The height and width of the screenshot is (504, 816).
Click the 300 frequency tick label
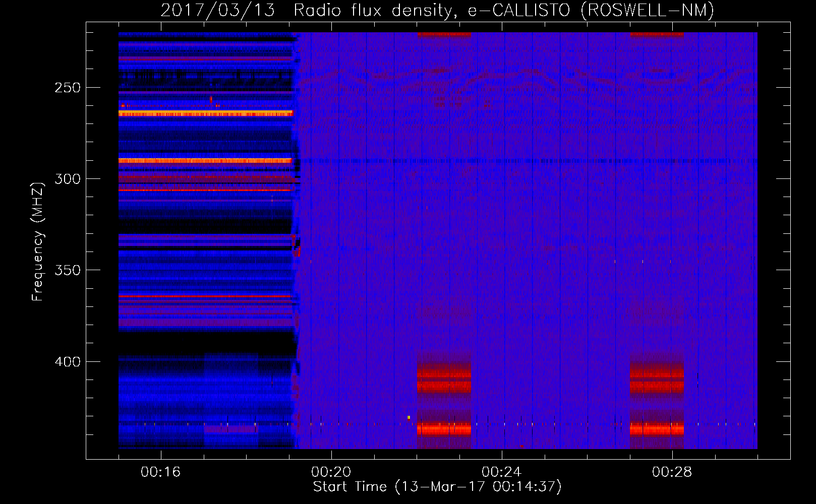pos(68,179)
